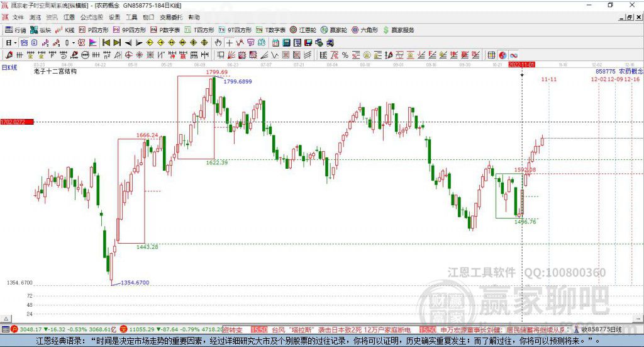Click the 1799.69 high price label
The width and height of the screenshot is (644, 347).
coord(217,72)
